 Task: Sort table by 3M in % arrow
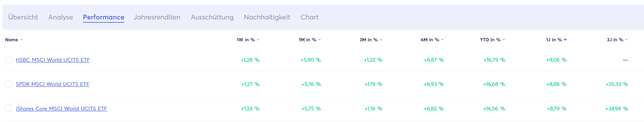381,40
